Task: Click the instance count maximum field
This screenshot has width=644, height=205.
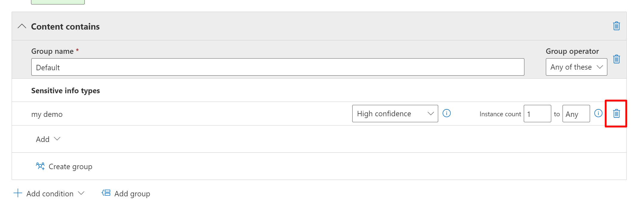Action: (576, 114)
